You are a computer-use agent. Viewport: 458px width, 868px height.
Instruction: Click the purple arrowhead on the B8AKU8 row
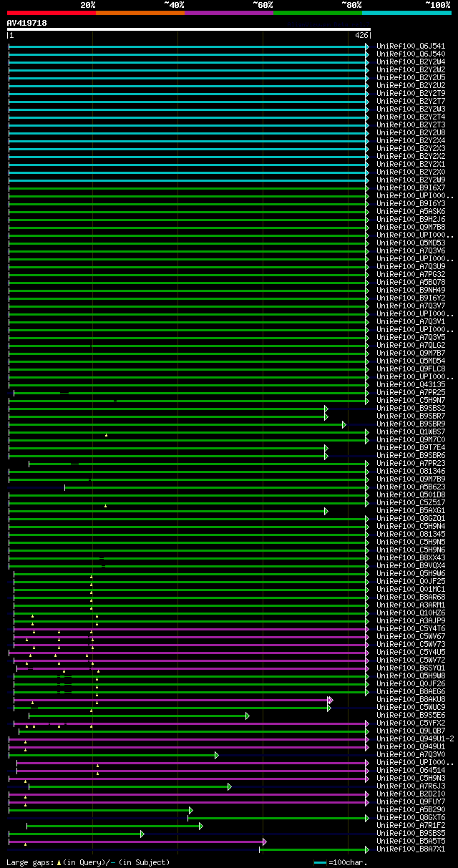point(330,699)
